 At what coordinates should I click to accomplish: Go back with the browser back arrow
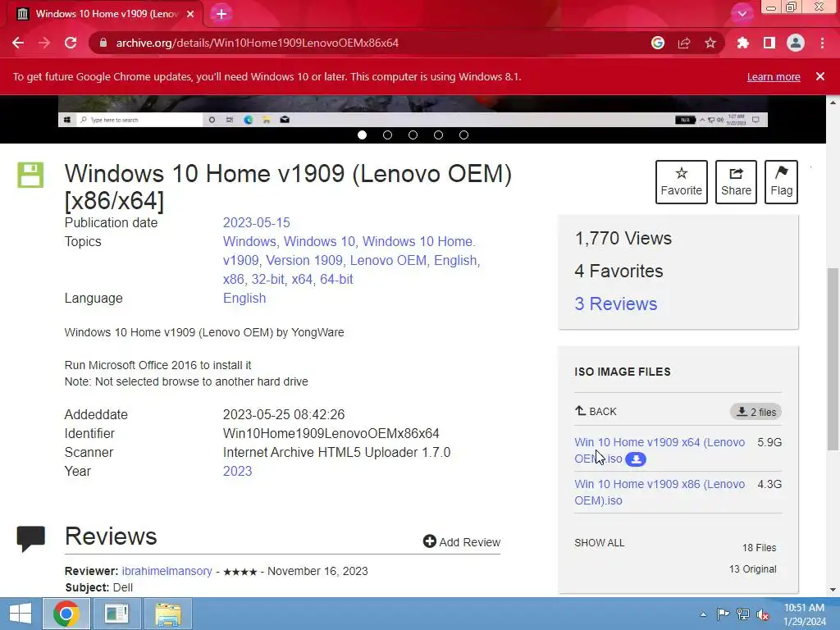[18, 43]
